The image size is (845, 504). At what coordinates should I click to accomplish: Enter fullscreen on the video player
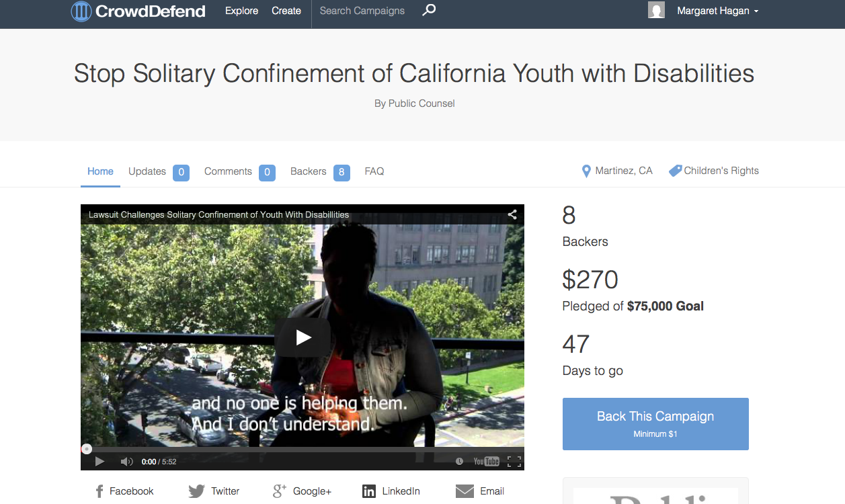coord(514,462)
